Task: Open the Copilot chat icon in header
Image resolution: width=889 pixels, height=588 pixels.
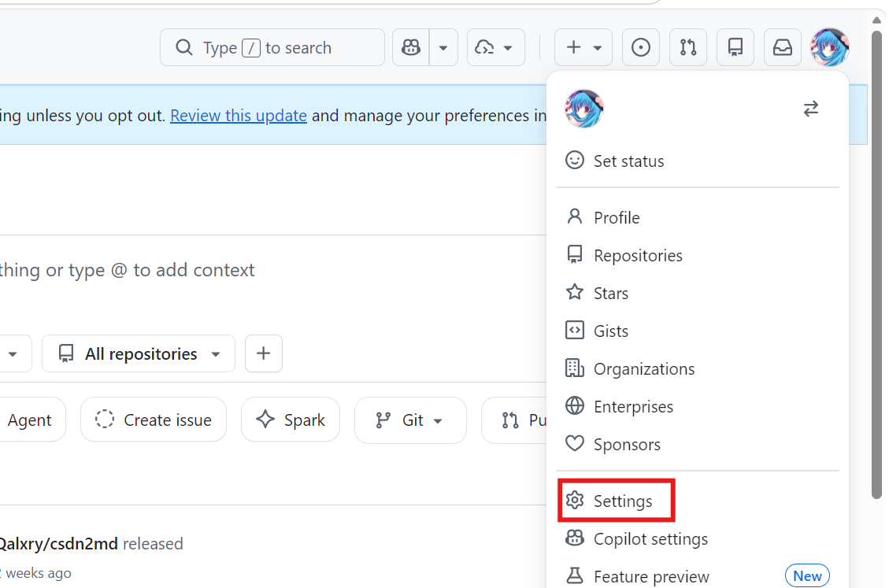Action: pos(410,48)
